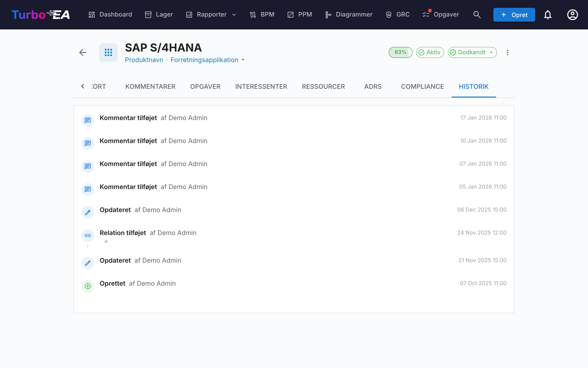Viewport: 588px width, 368px height.
Task: Click pencil icon for 21 Nov 2025 update
Action: [x=88, y=263]
